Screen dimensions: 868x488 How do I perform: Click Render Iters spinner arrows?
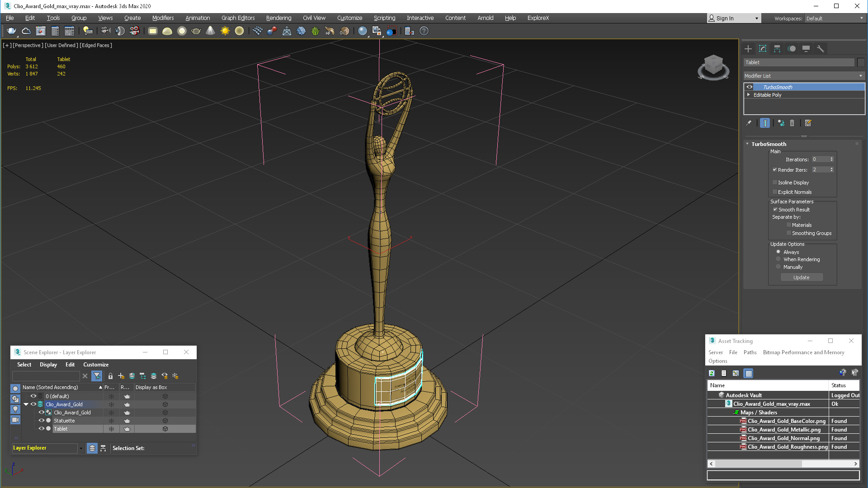pos(831,169)
